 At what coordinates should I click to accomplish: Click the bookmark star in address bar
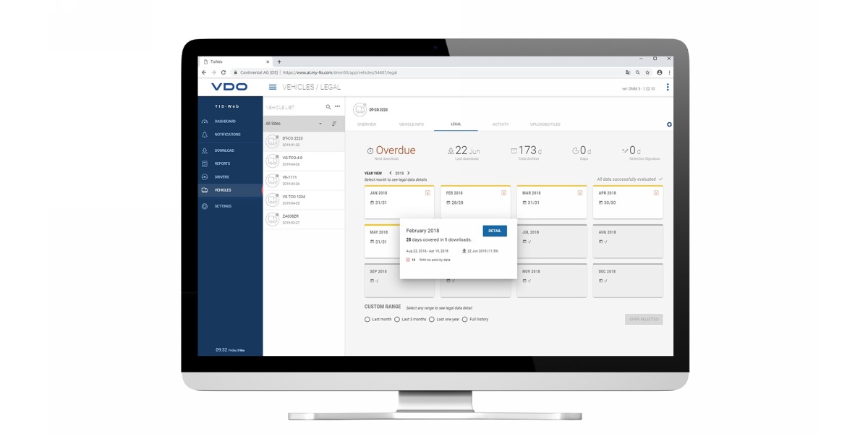pyautogui.click(x=647, y=72)
